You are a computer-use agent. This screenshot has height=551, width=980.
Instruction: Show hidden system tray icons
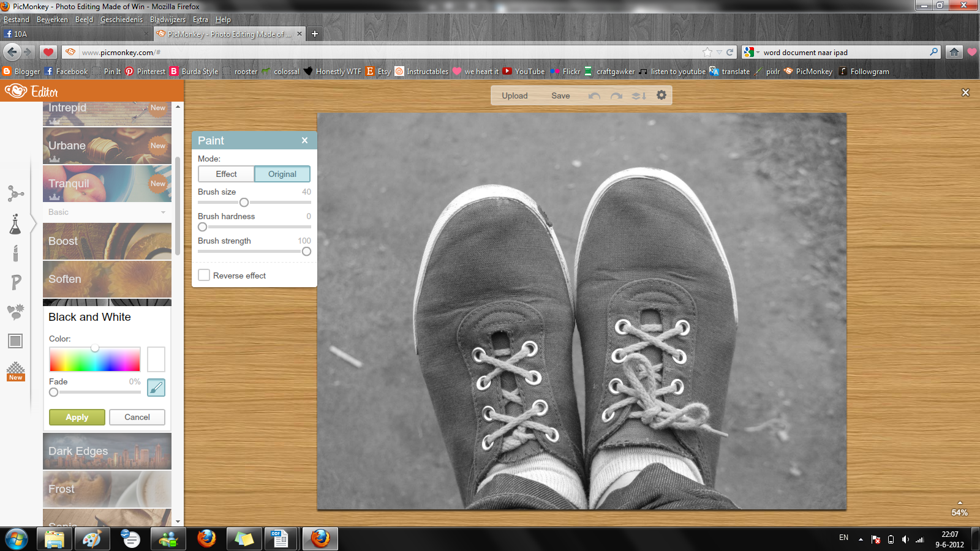pyautogui.click(x=861, y=539)
